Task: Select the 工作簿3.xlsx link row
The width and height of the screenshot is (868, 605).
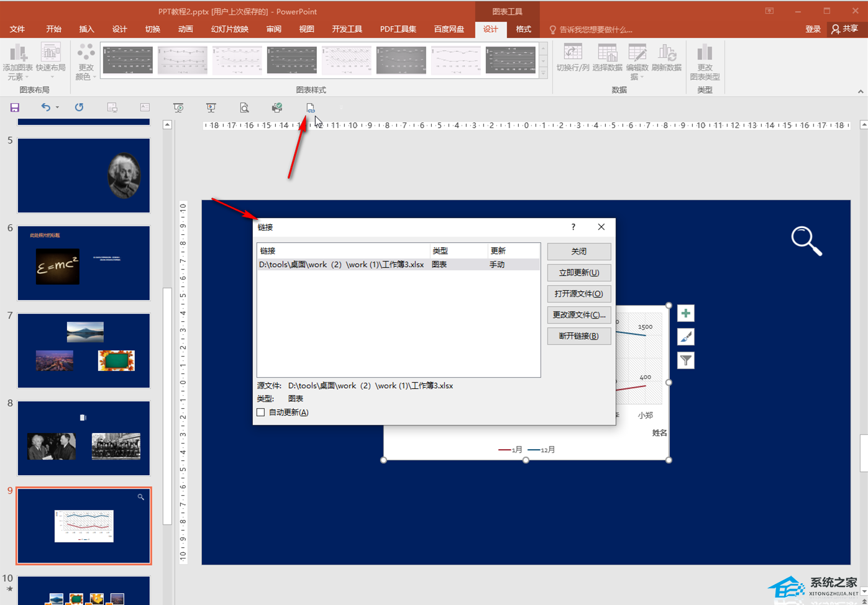Action: (342, 265)
